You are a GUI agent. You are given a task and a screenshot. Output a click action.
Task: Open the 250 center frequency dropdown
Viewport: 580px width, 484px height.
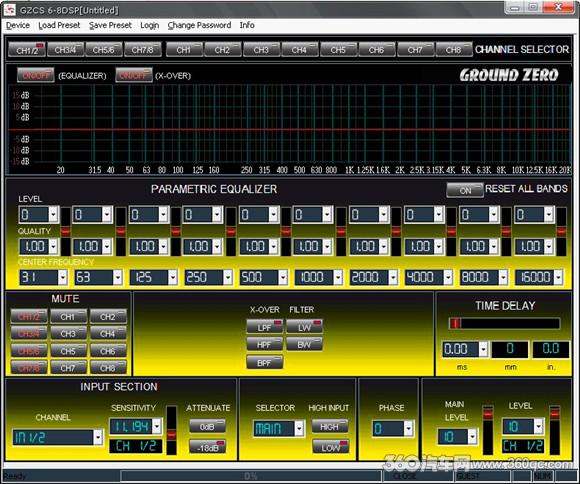click(x=227, y=277)
